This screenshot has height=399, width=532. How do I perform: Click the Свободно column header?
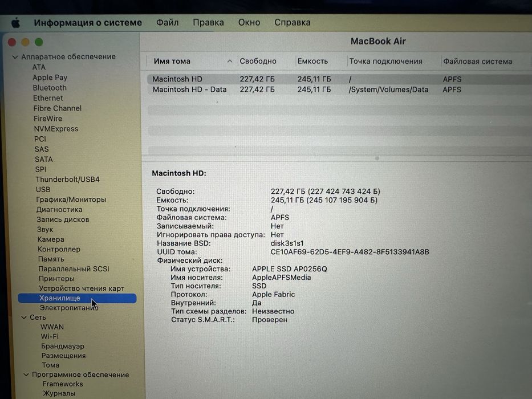258,62
